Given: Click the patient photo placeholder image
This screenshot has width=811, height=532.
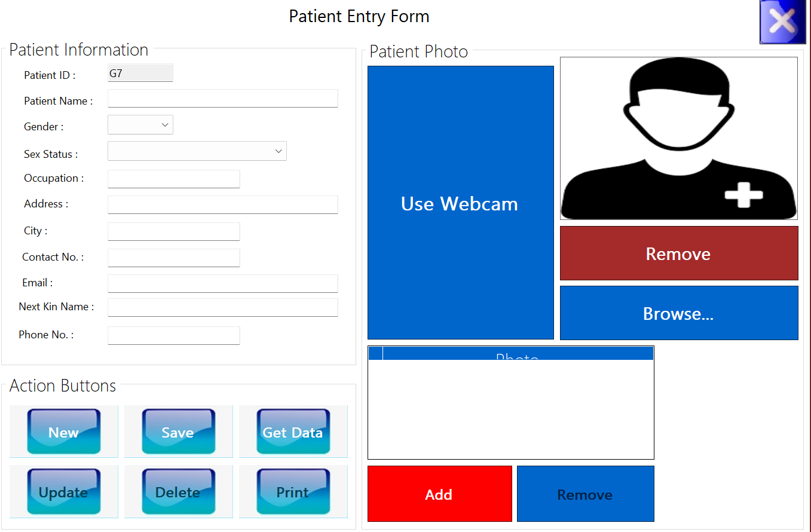Looking at the screenshot, I should click(678, 138).
